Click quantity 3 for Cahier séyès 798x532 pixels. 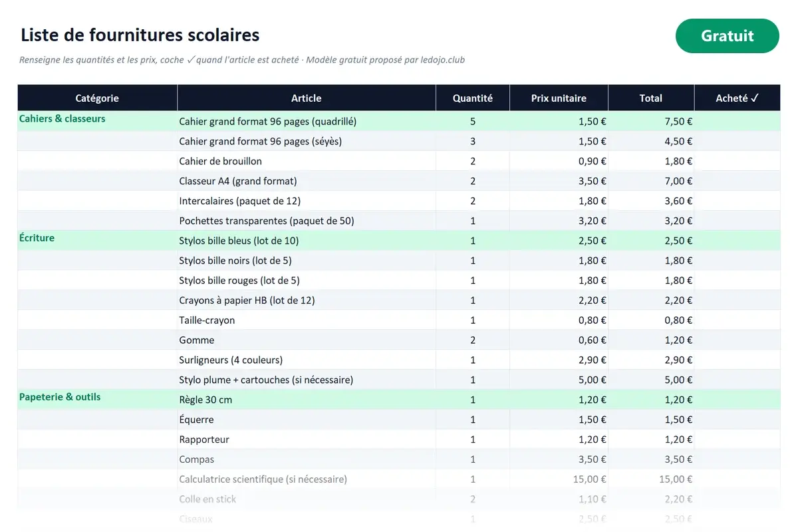(473, 141)
